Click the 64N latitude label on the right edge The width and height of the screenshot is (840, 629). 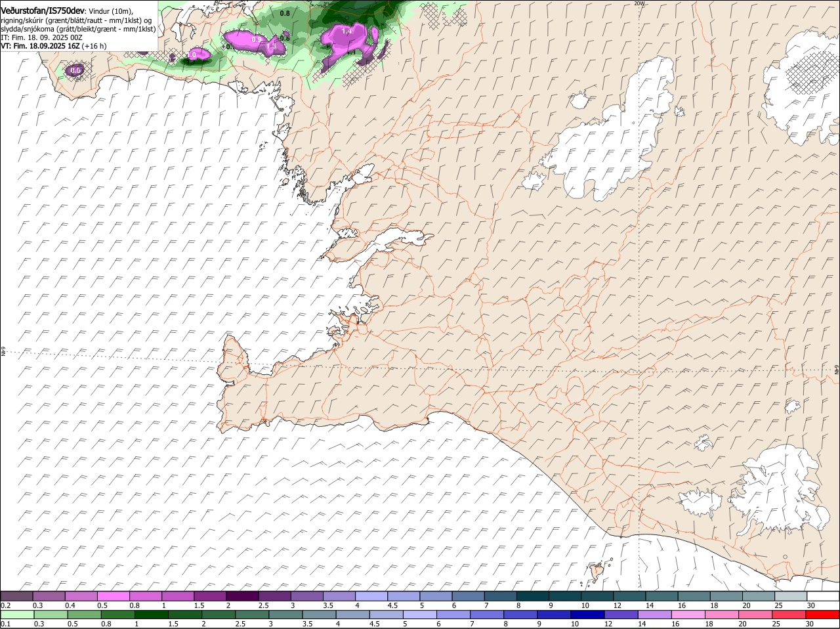click(837, 371)
